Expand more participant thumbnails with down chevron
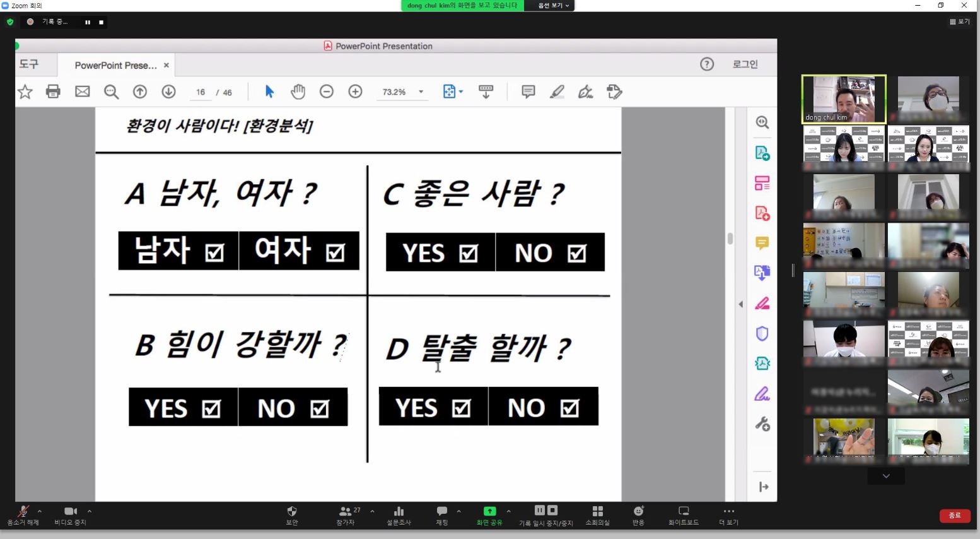 (x=886, y=476)
